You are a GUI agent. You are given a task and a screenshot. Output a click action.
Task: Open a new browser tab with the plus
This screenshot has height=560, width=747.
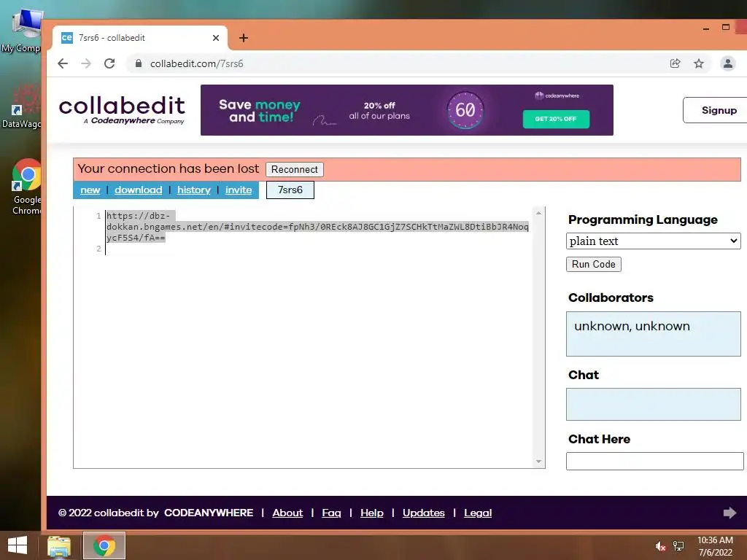(244, 38)
